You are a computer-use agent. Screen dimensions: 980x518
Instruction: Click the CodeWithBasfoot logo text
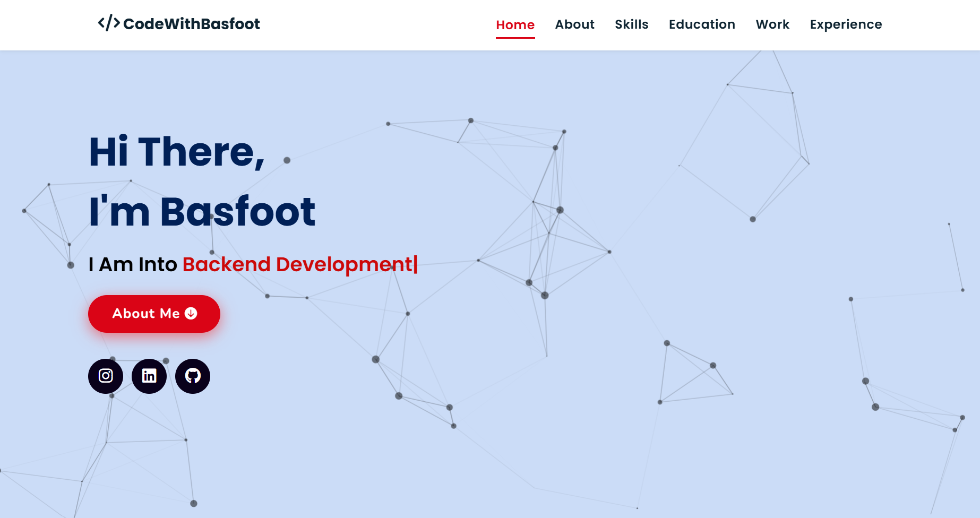tap(191, 24)
